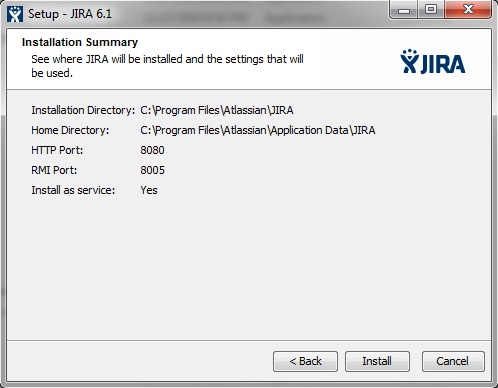Click the 'Home Directory:' label
This screenshot has width=498, height=388.
[x=70, y=130]
